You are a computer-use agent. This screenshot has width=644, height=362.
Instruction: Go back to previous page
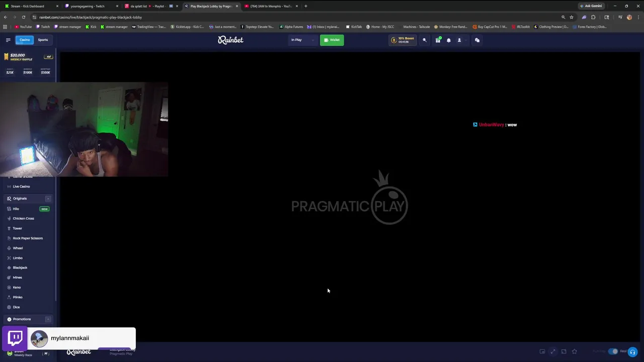click(x=6, y=17)
